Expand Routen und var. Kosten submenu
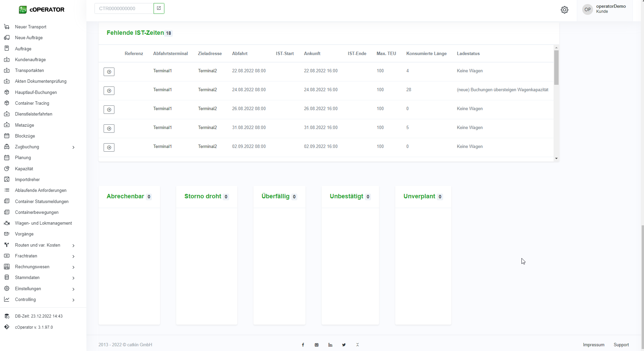Image resolution: width=644 pixels, height=351 pixels. pos(73,245)
